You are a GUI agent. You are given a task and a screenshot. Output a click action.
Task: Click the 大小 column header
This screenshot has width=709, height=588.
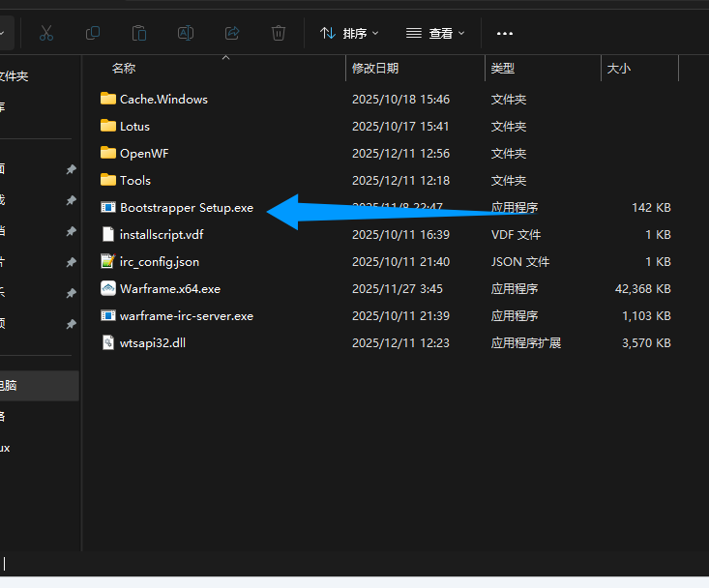(x=619, y=69)
